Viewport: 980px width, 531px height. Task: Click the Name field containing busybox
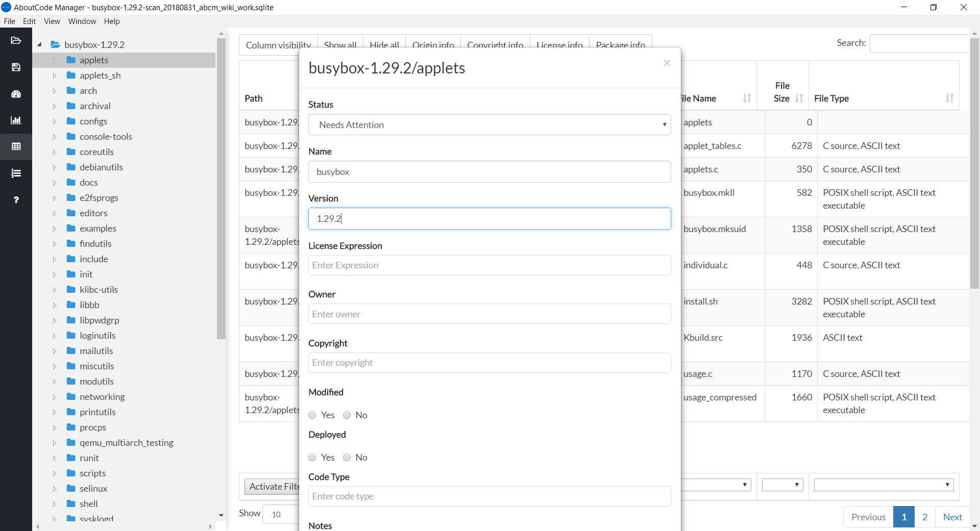pyautogui.click(x=489, y=172)
